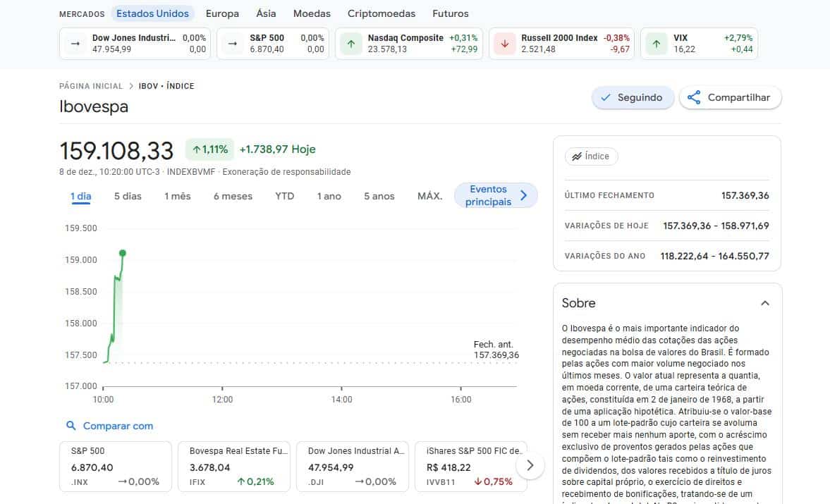Open VIX market card
This screenshot has height=504, width=830.
pyautogui.click(x=700, y=44)
